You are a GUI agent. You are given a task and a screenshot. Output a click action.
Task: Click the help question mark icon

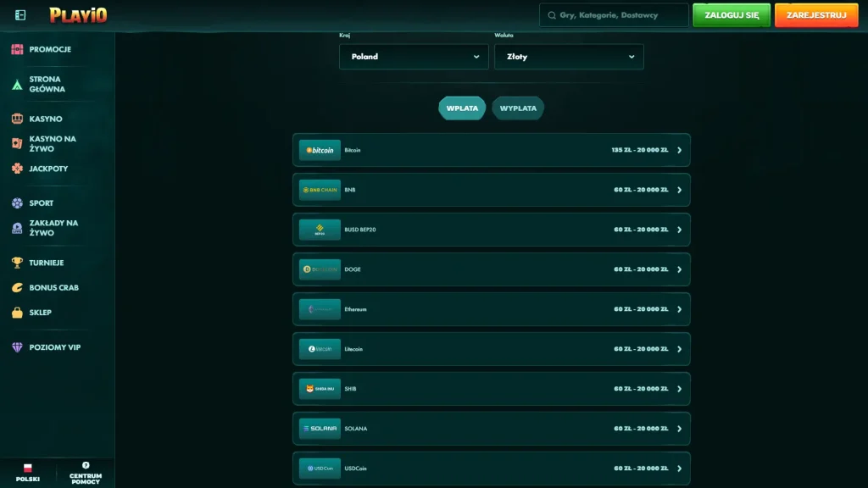tap(86, 465)
